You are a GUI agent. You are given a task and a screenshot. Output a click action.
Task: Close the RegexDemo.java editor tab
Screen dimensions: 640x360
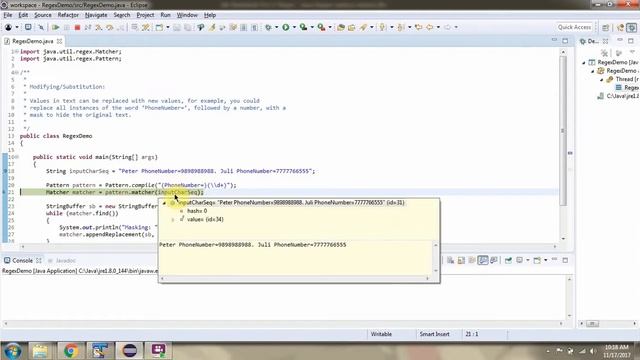click(x=60, y=41)
